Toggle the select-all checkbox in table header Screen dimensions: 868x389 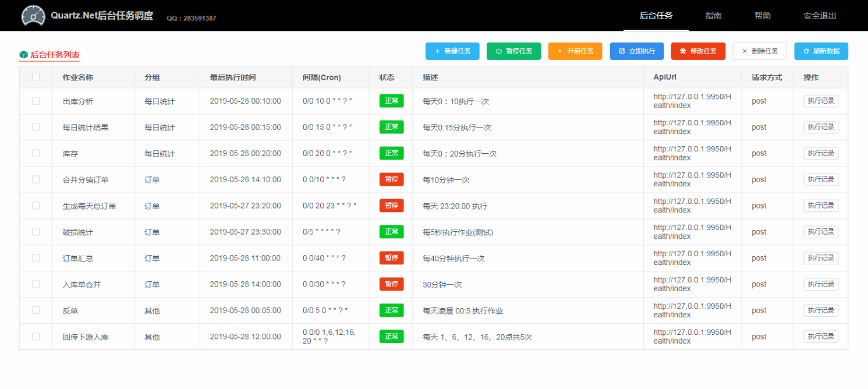click(x=36, y=77)
